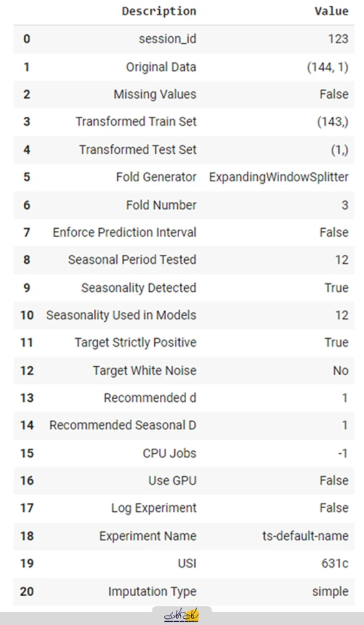Select Seasonal Period Tested value 12

(342, 260)
